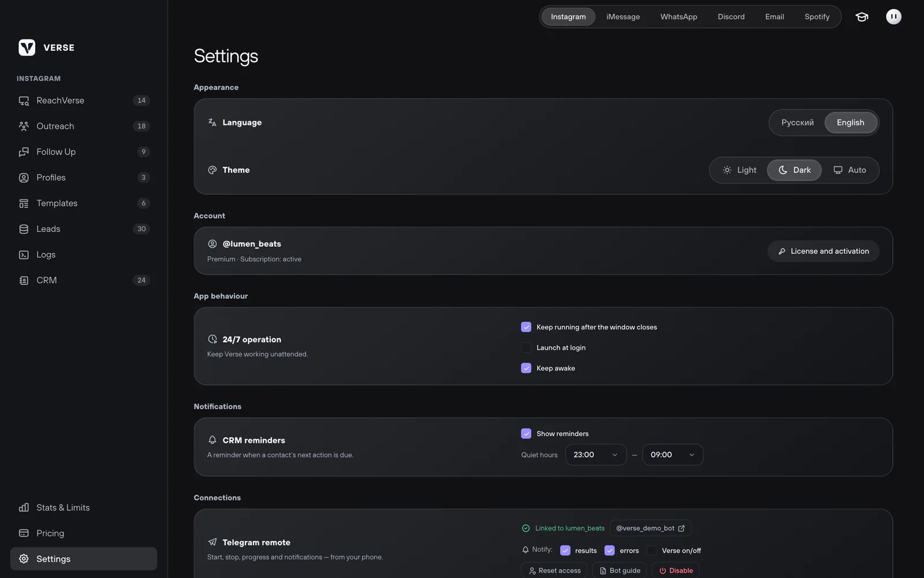Toggle Keep running after the window closes
Image resolution: width=924 pixels, height=578 pixels.
pos(526,327)
